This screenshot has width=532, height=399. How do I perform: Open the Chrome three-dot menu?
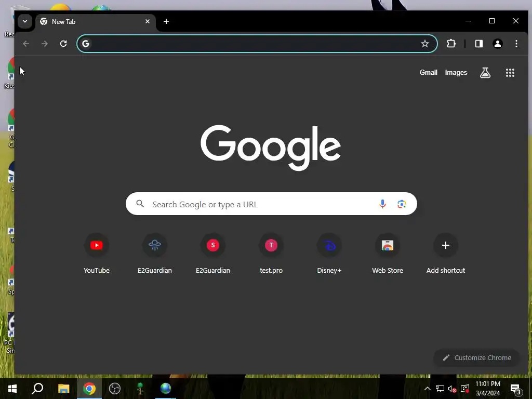coord(516,44)
